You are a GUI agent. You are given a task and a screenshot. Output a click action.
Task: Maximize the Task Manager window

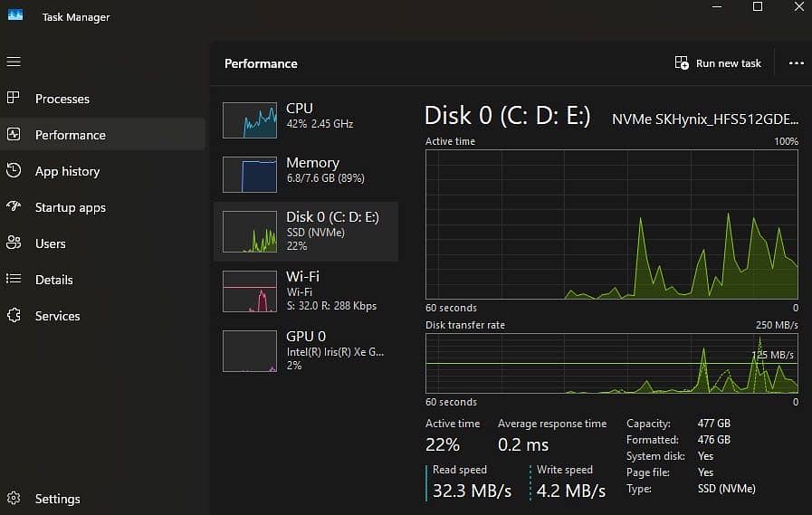point(757,6)
